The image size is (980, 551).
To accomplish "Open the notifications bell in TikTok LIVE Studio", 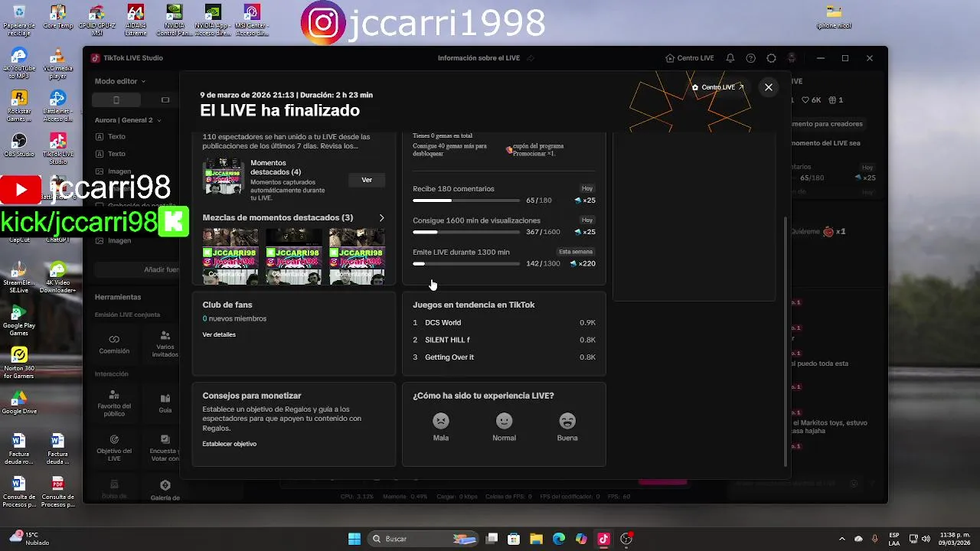I will (730, 58).
